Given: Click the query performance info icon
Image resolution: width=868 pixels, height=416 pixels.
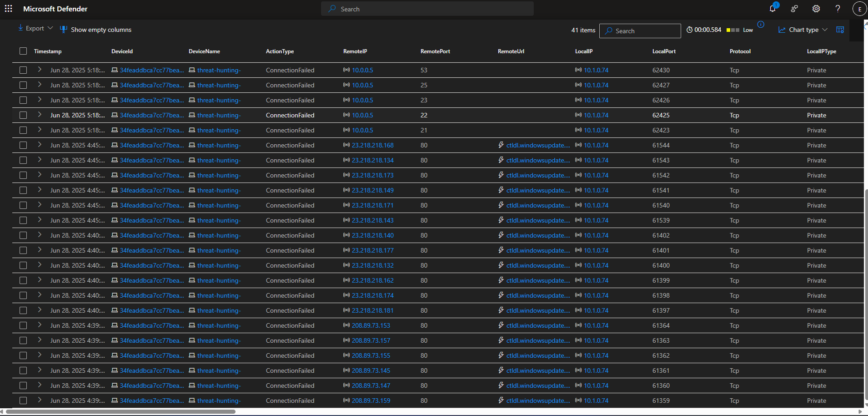Looking at the screenshot, I should click(761, 25).
